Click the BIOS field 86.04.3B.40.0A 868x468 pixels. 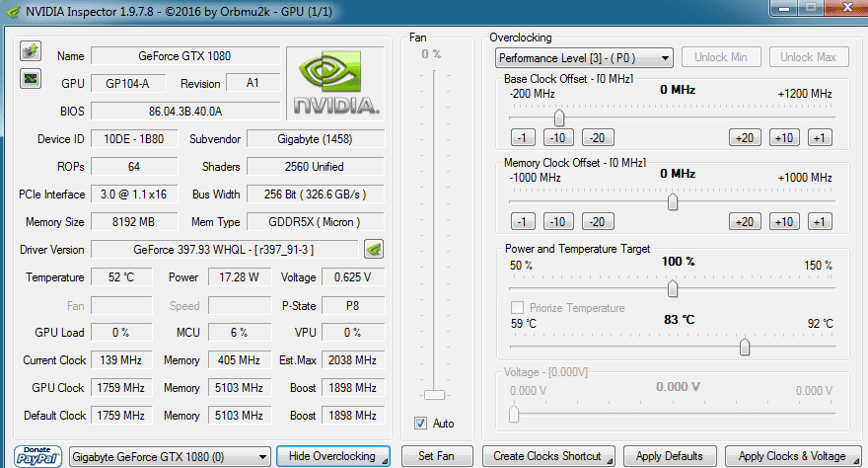[x=185, y=112]
